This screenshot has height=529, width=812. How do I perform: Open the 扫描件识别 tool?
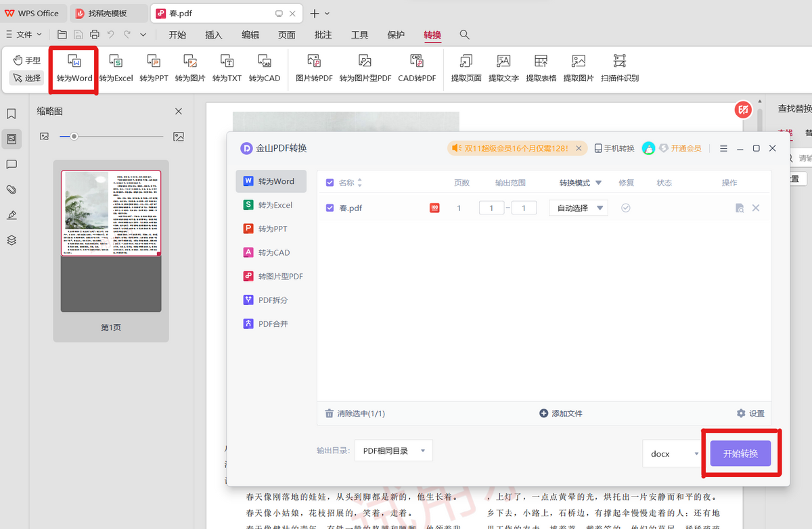pos(620,69)
